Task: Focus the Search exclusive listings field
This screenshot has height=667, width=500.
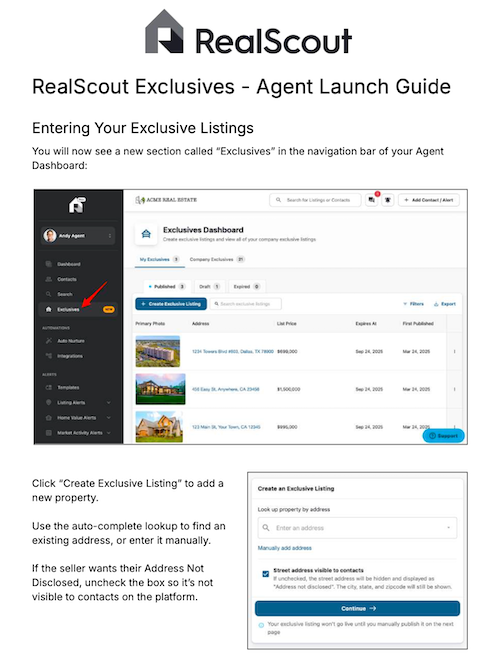Action: (x=246, y=304)
